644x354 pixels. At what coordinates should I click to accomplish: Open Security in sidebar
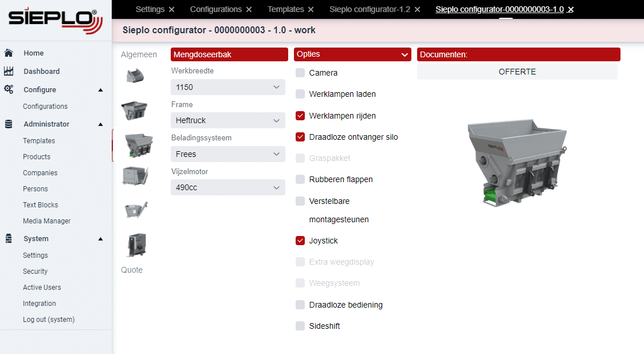coord(36,271)
